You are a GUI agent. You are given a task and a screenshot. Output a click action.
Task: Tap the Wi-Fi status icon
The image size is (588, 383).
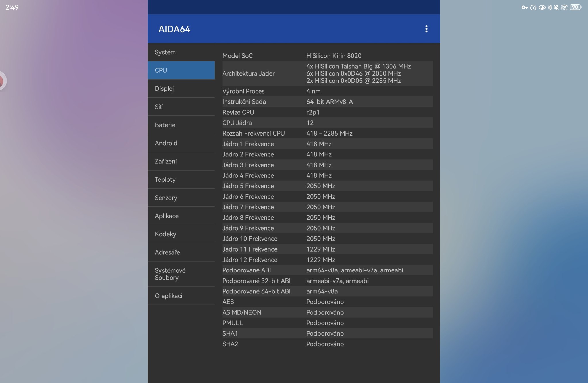click(x=564, y=7)
